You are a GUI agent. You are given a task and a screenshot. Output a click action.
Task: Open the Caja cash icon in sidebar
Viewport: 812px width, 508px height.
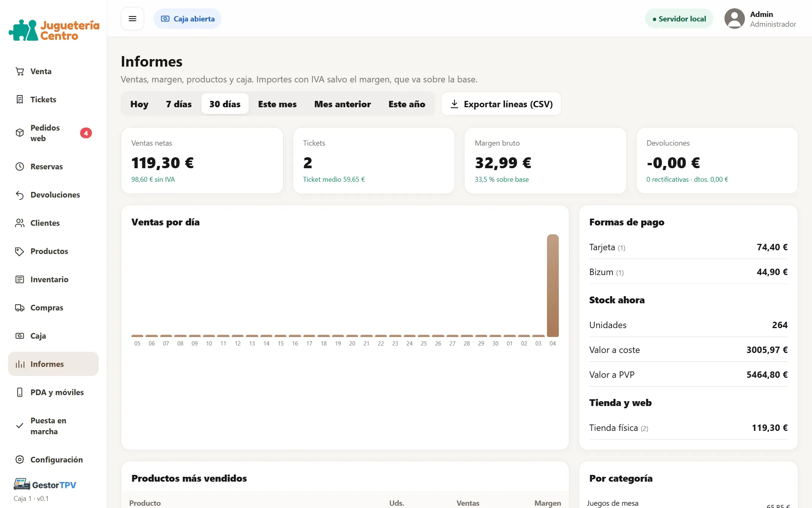20,336
